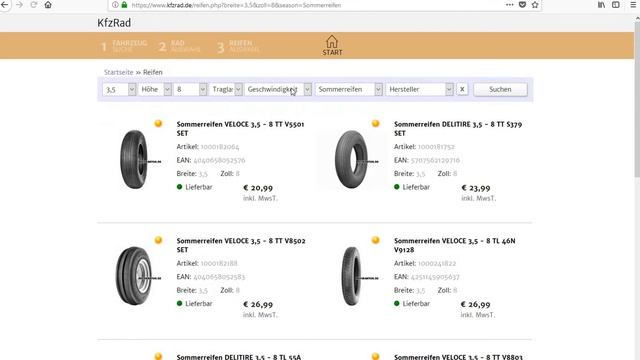The image size is (640, 360).
Task: Click orange dot beside VELOCE V5501
Action: [x=158, y=123]
